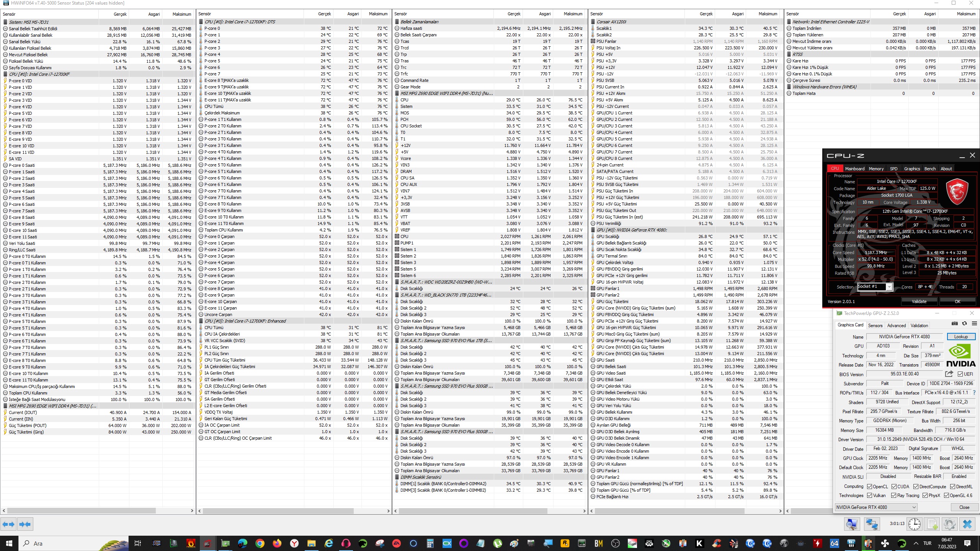Open CCleaner icon in taskbar
Image resolution: width=980 pixels, height=551 pixels.
(x=717, y=543)
